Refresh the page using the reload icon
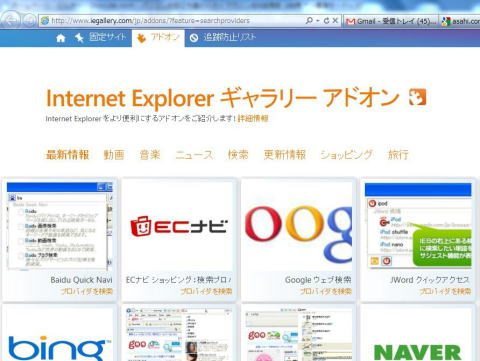 coord(326,21)
